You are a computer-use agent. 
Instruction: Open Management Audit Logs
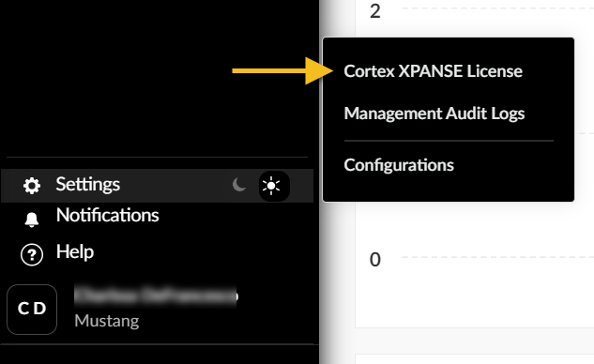click(x=434, y=114)
